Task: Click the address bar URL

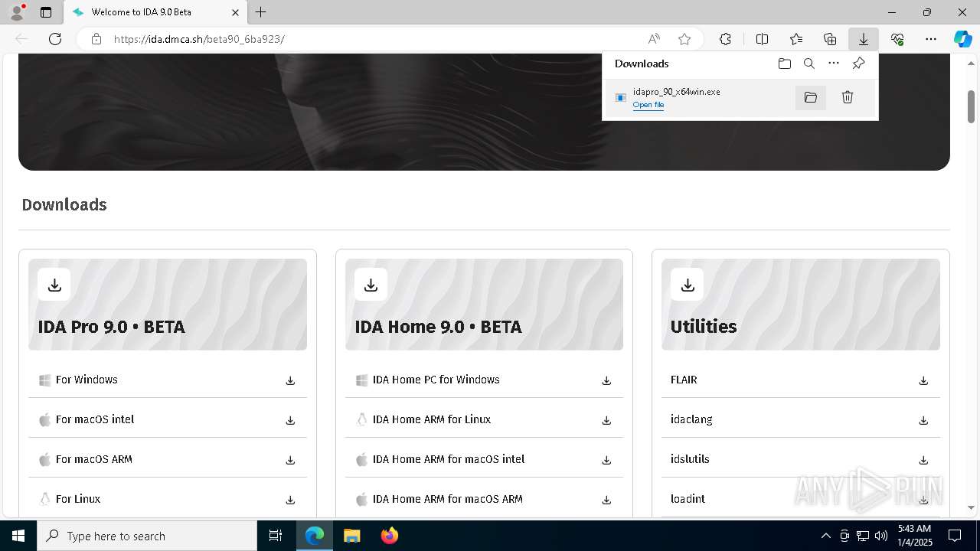Action: tap(199, 39)
